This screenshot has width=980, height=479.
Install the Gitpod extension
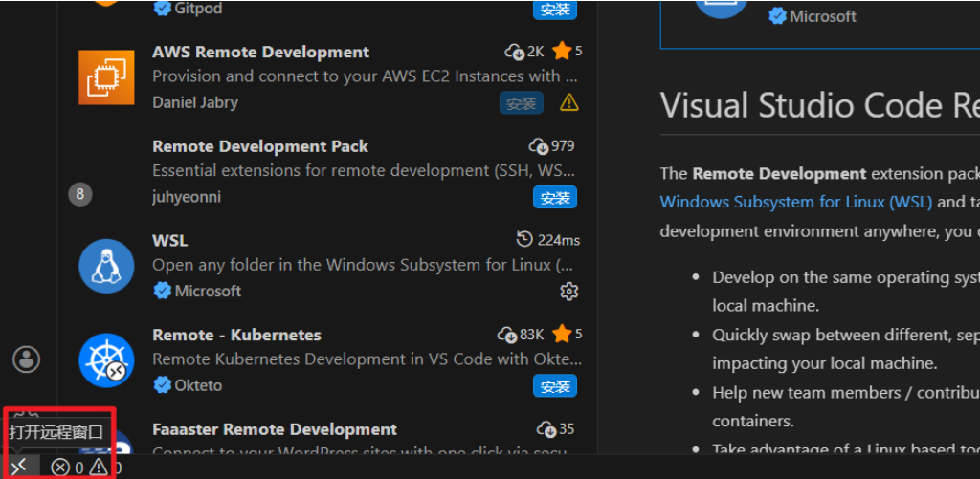555,9
